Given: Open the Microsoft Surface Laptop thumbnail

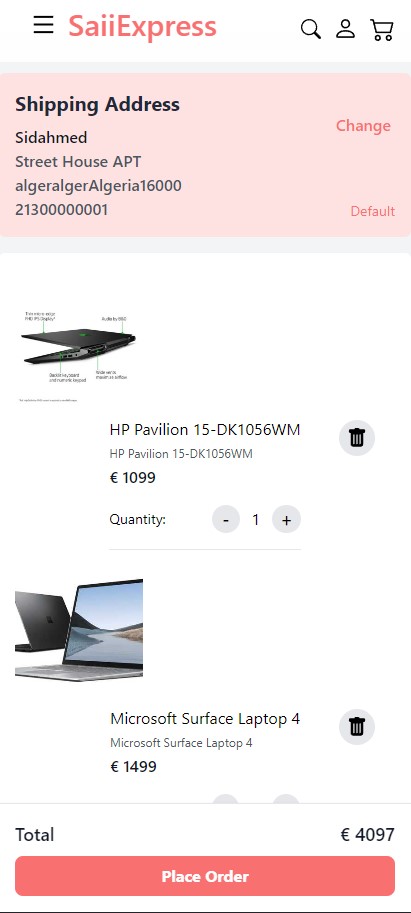Looking at the screenshot, I should [79, 629].
